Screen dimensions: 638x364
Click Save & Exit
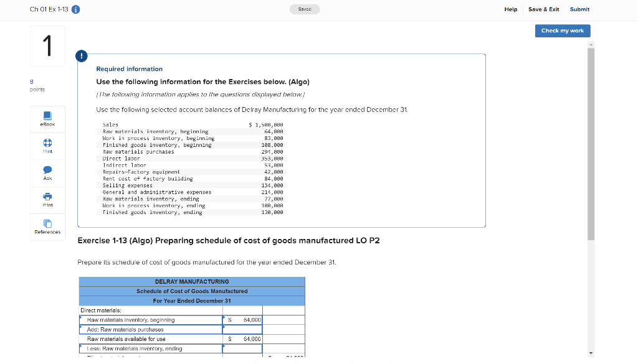click(543, 9)
